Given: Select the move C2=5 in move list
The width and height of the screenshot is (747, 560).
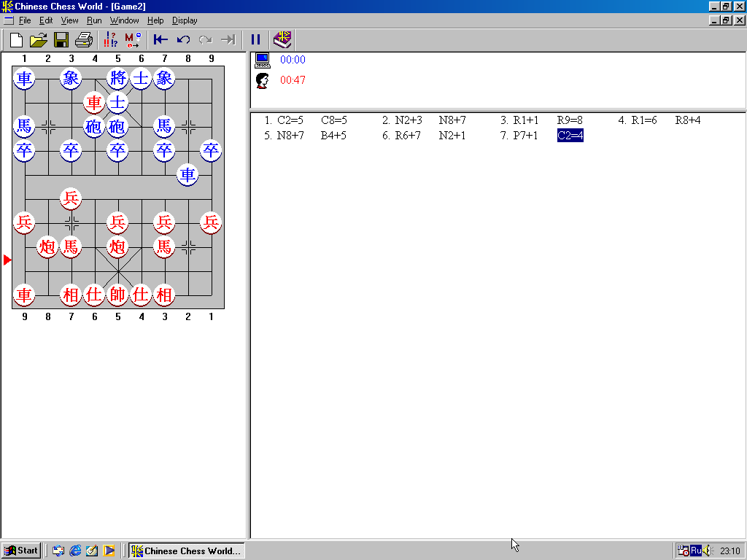Looking at the screenshot, I should [290, 120].
